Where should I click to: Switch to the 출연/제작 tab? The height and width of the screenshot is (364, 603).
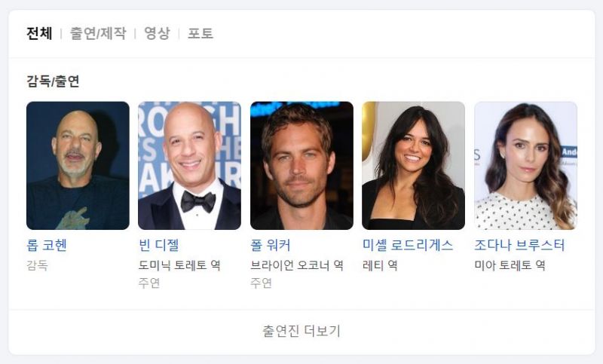point(98,33)
